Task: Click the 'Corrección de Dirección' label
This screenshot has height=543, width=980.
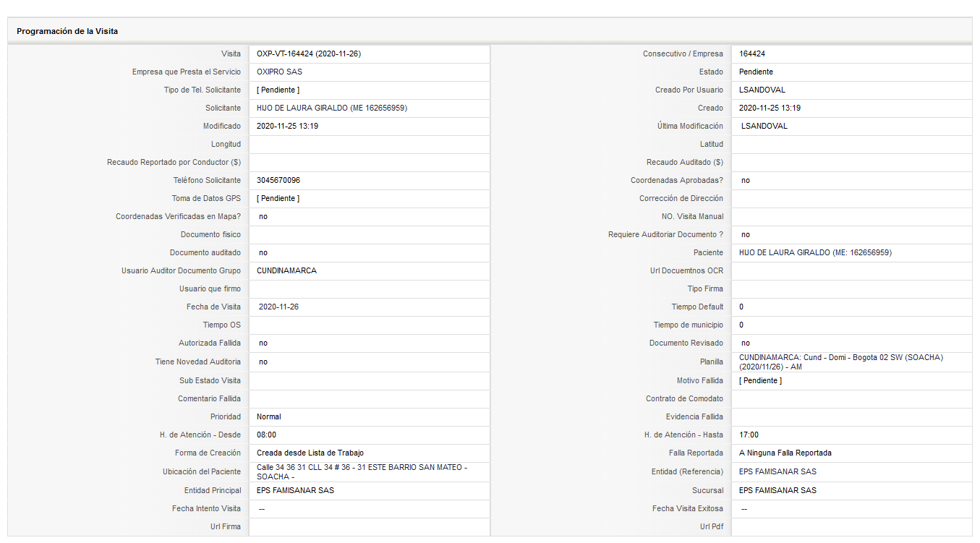Action: click(x=681, y=199)
